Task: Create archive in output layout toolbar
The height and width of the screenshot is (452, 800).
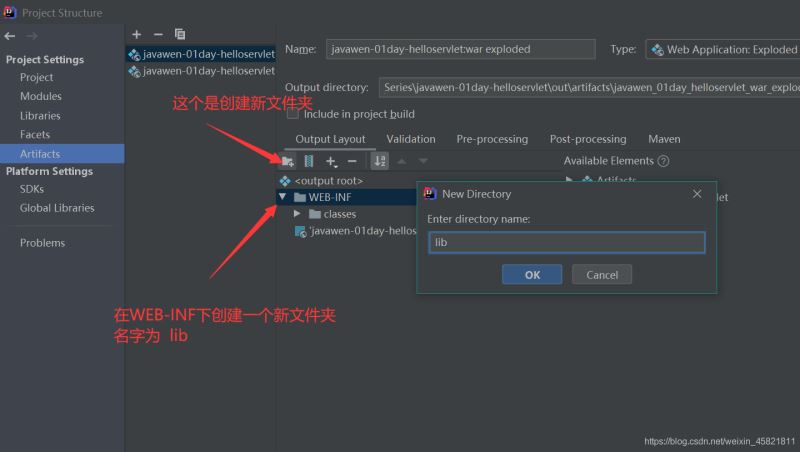Action: (x=309, y=161)
